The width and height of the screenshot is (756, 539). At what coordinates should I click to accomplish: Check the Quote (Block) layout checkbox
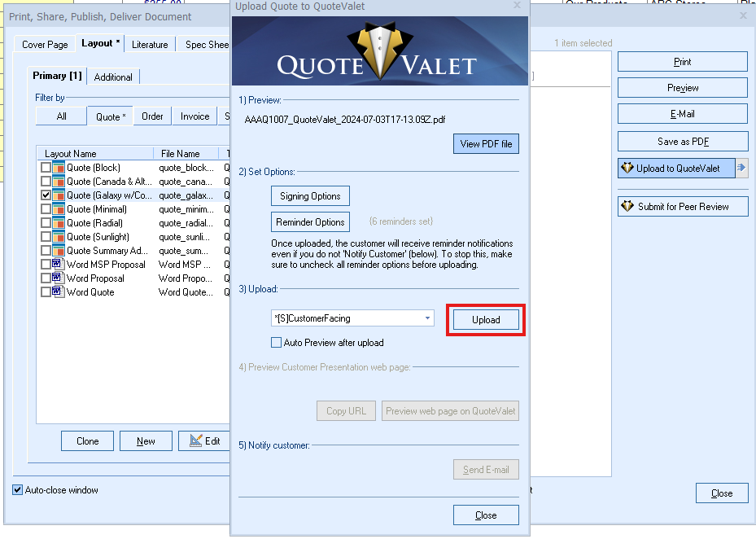click(x=46, y=168)
